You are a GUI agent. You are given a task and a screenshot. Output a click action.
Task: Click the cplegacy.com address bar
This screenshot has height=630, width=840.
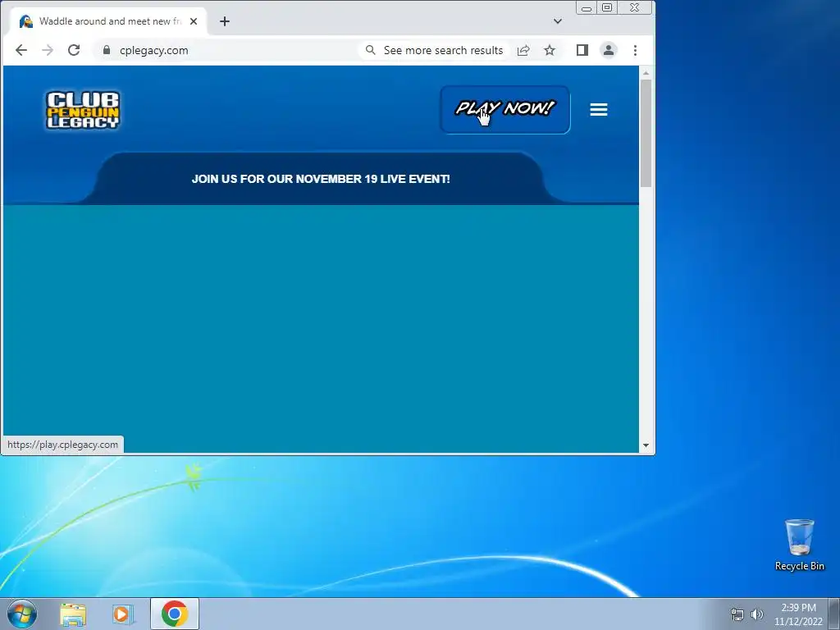coord(153,50)
